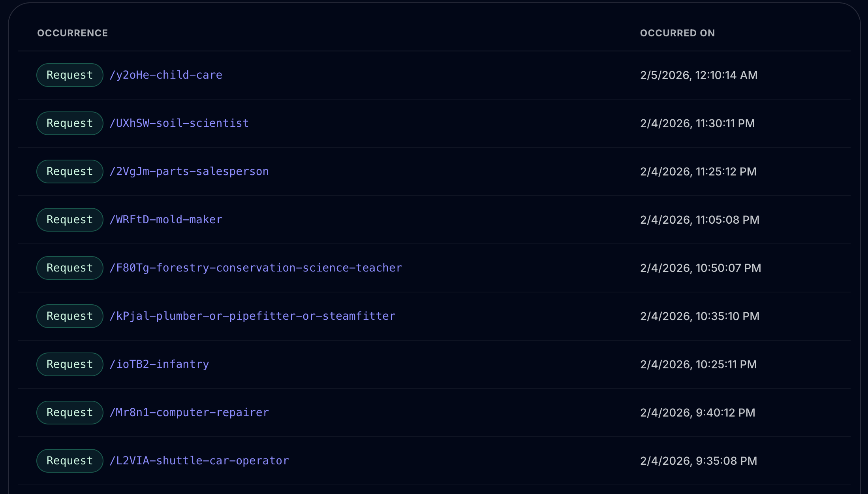Image resolution: width=868 pixels, height=494 pixels.
Task: Select the Request tag for shuttle-car-operator
Action: point(70,461)
